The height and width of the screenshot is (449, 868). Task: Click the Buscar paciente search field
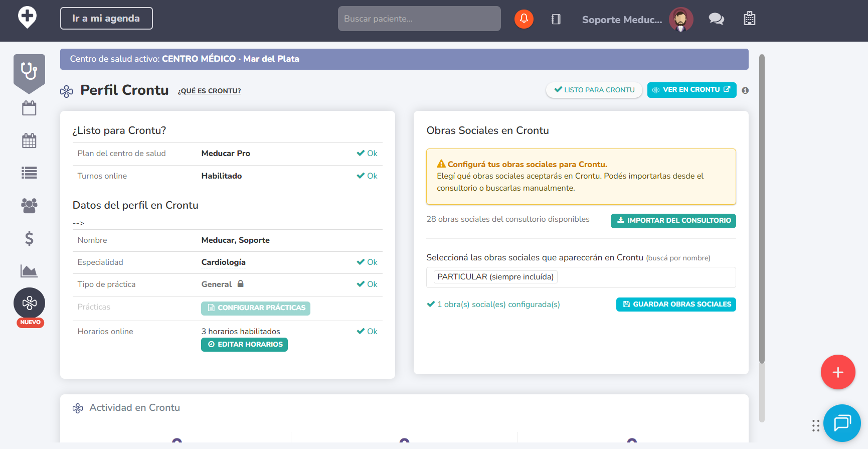[419, 19]
